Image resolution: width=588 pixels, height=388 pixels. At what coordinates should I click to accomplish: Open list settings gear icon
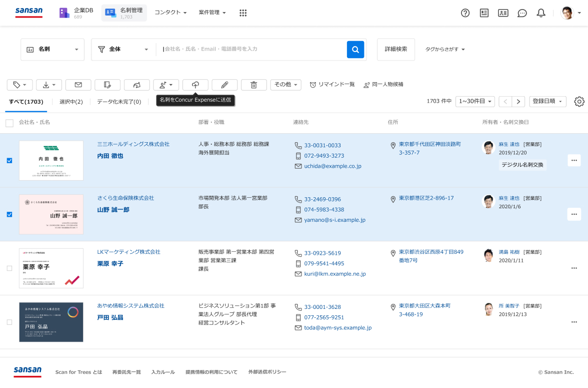pyautogui.click(x=579, y=102)
